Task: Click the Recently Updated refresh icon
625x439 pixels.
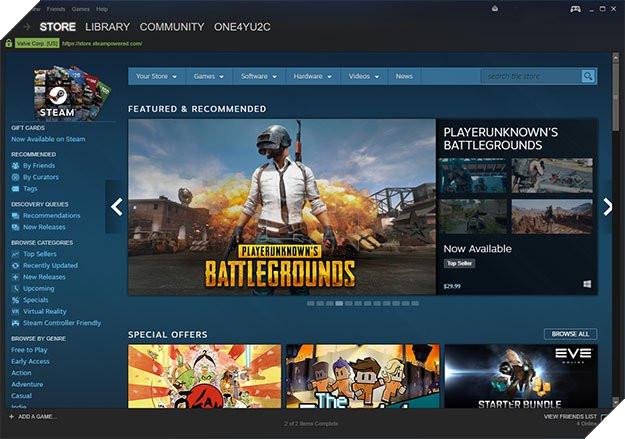Action: pyautogui.click(x=16, y=266)
